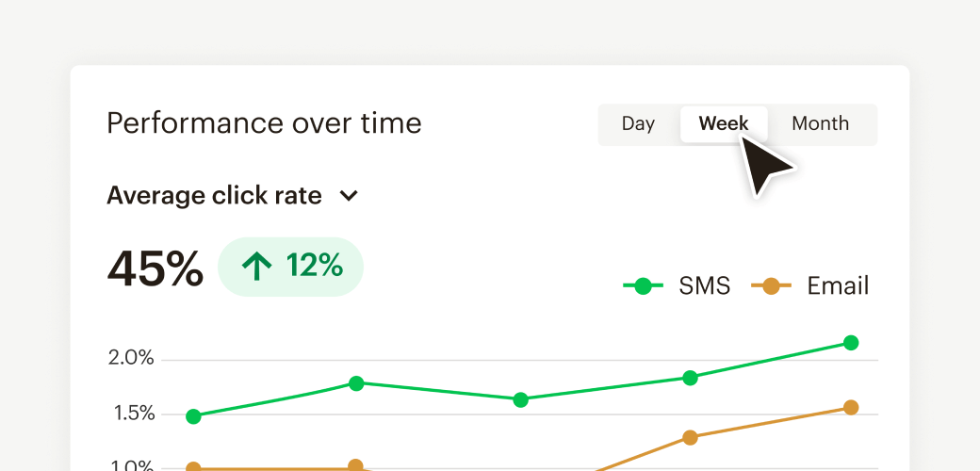Click the second SMS data point

pyautogui.click(x=356, y=383)
